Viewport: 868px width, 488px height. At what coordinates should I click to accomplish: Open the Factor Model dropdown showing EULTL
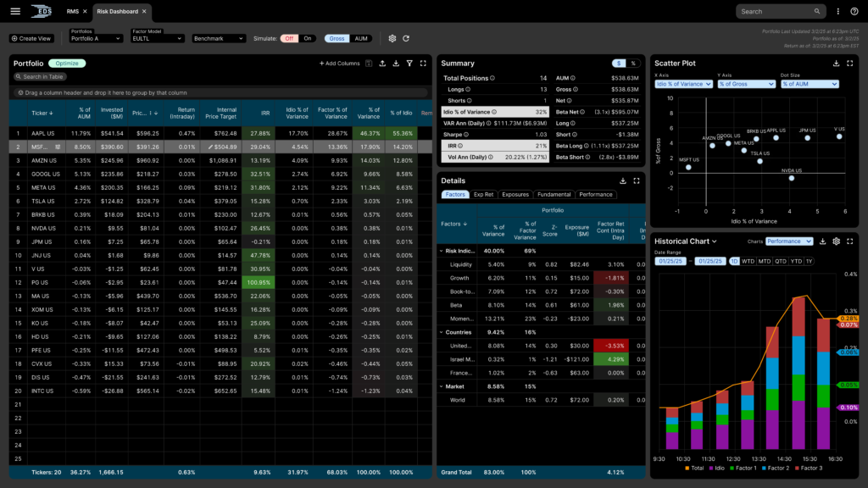pos(157,38)
